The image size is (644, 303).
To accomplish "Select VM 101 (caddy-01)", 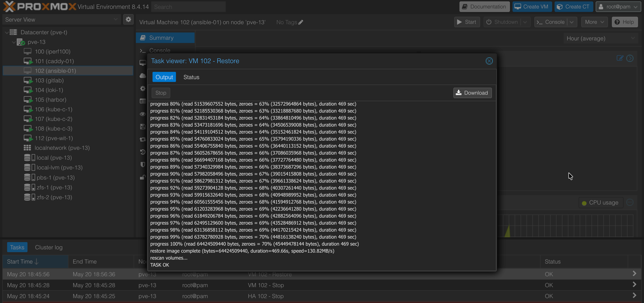I will 54,61.
